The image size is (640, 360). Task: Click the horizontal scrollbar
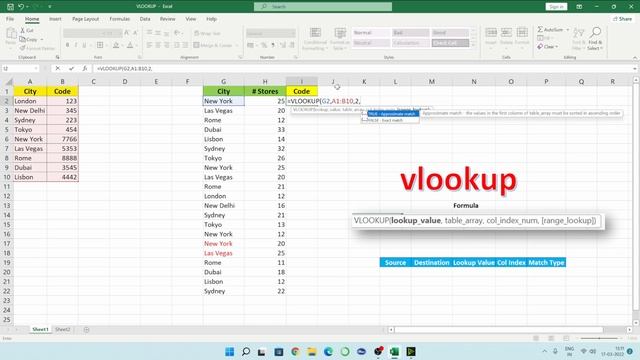click(498, 329)
